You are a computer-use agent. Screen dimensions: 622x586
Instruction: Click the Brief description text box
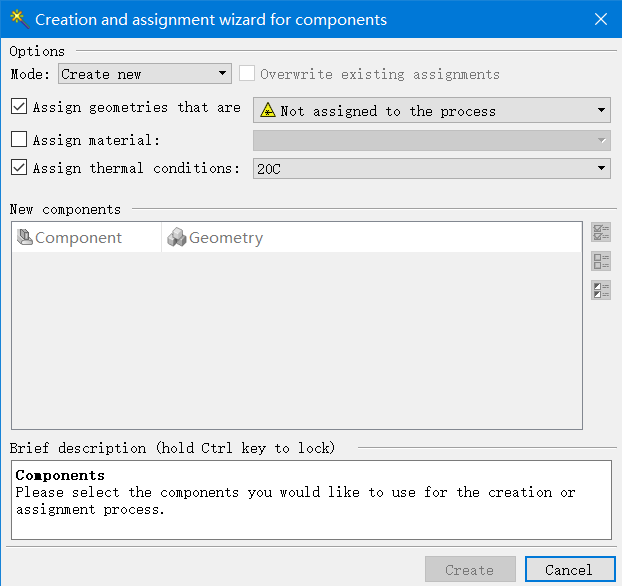point(311,500)
